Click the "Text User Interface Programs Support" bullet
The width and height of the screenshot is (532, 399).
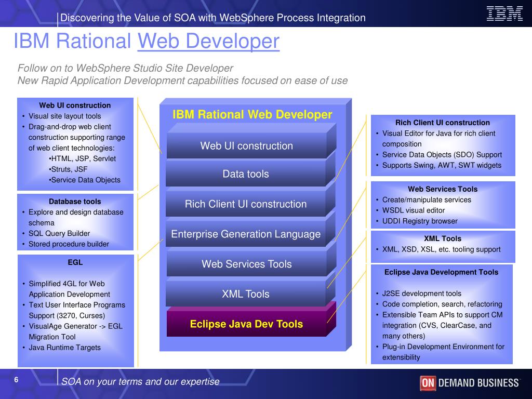(x=77, y=310)
